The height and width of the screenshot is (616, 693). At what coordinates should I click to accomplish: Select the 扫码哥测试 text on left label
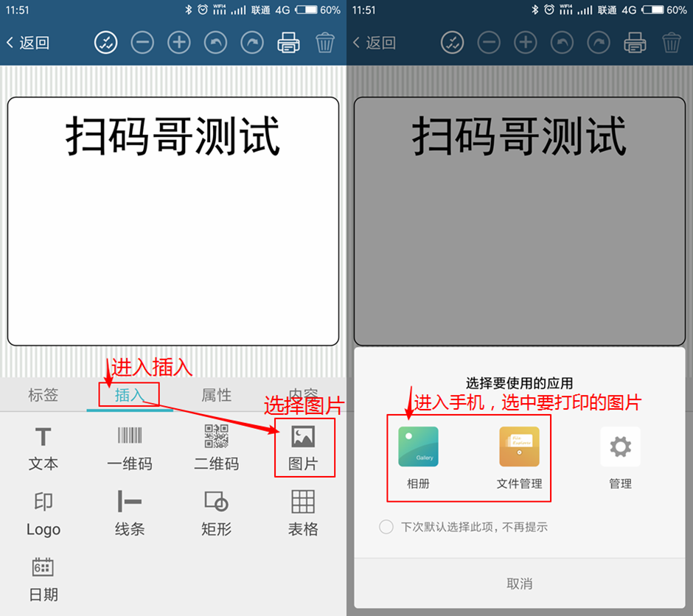[x=173, y=137]
